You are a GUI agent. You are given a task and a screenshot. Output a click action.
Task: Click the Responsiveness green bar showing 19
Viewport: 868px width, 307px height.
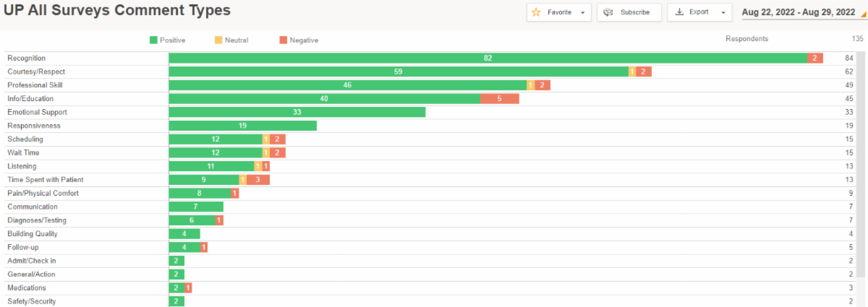point(242,126)
